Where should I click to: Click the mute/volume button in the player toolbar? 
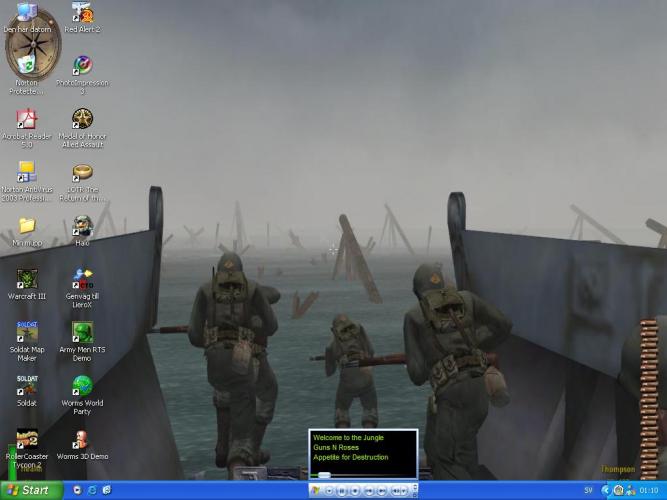(x=396, y=491)
